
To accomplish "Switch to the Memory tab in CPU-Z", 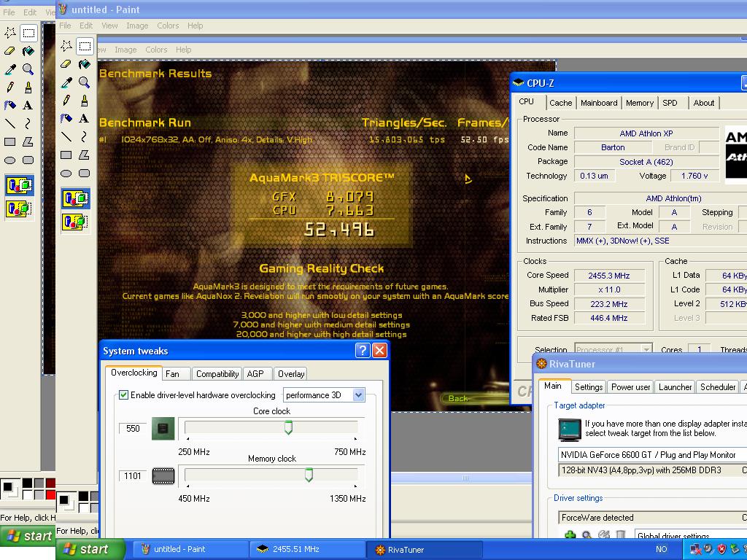I will click(640, 103).
